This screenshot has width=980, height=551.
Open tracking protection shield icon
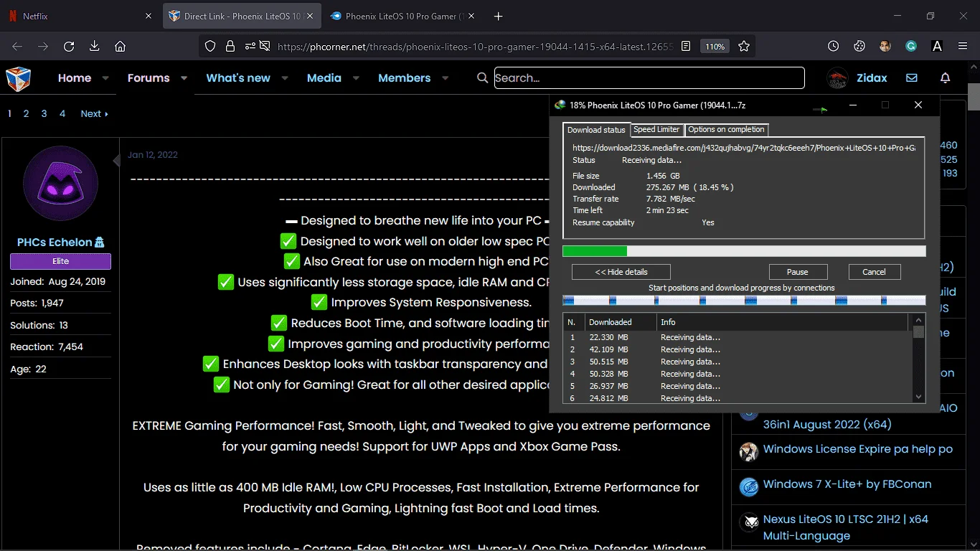point(210,46)
